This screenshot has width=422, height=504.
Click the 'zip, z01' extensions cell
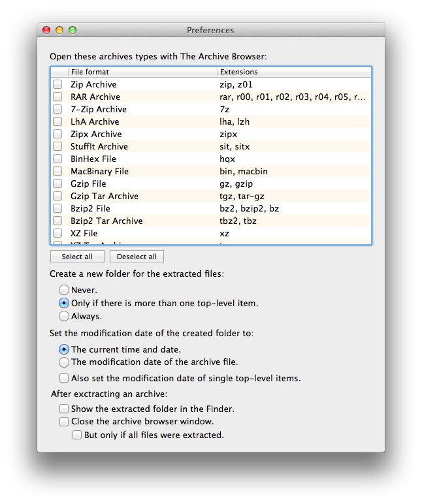pyautogui.click(x=295, y=84)
